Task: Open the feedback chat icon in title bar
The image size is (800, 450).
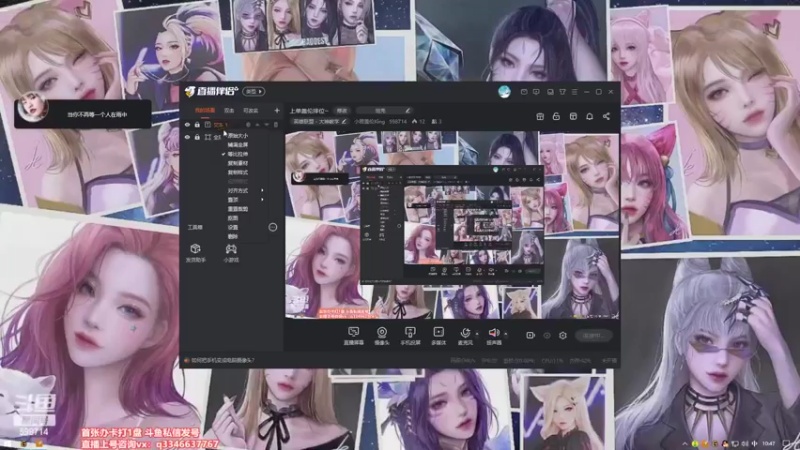Action: pyautogui.click(x=536, y=92)
